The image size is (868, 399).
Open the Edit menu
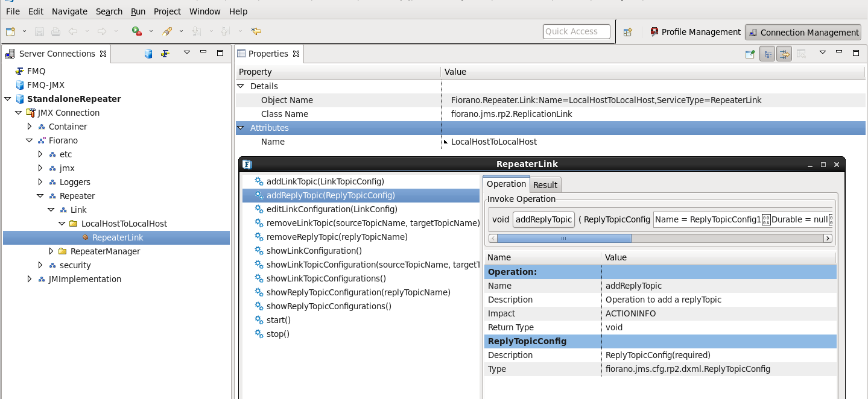[x=36, y=11]
